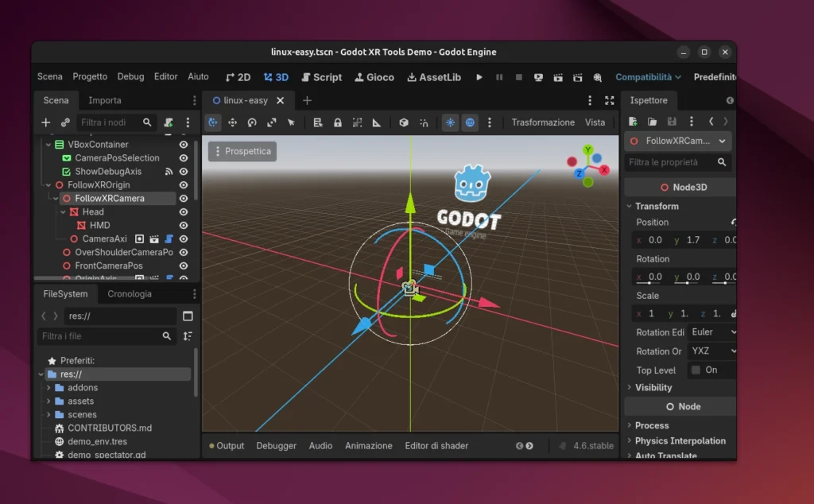Screen dimensions: 814x504
Task: Open the Progetto menu
Action: tap(90, 77)
